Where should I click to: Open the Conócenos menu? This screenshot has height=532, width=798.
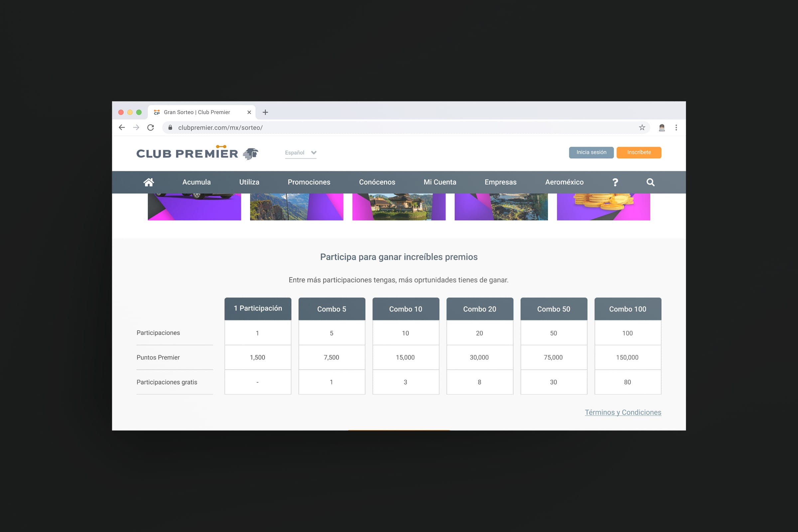pos(377,182)
